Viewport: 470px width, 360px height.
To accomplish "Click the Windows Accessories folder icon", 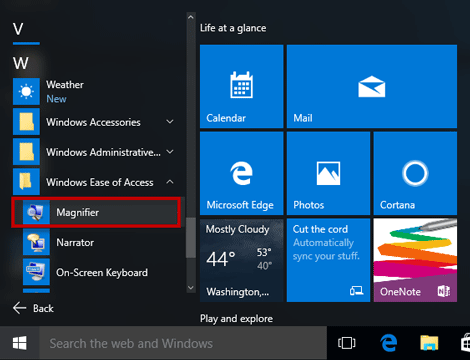I will (26, 122).
